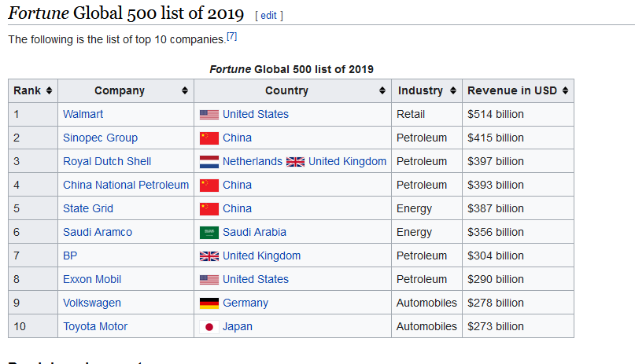Click the UK flag in BP row

pos(209,256)
